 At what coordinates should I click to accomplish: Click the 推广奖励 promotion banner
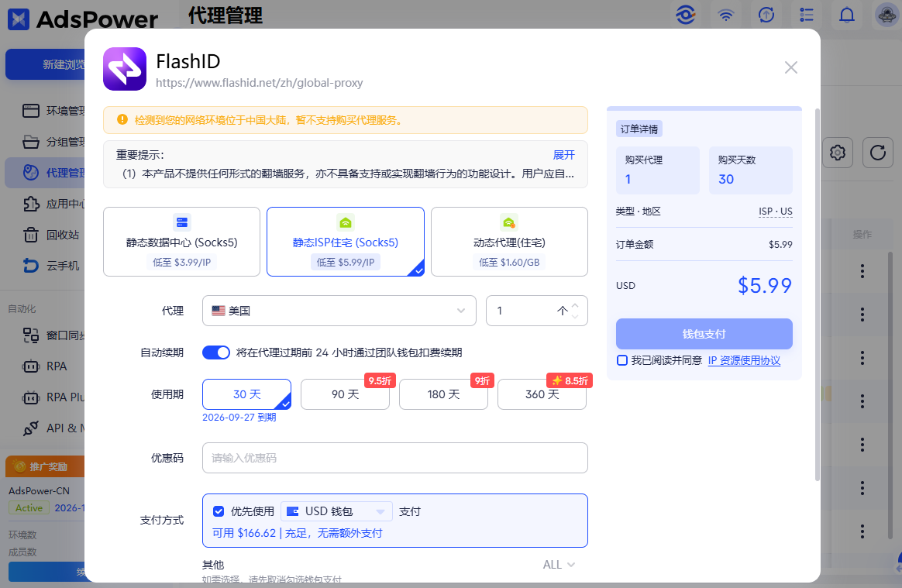(x=45, y=466)
